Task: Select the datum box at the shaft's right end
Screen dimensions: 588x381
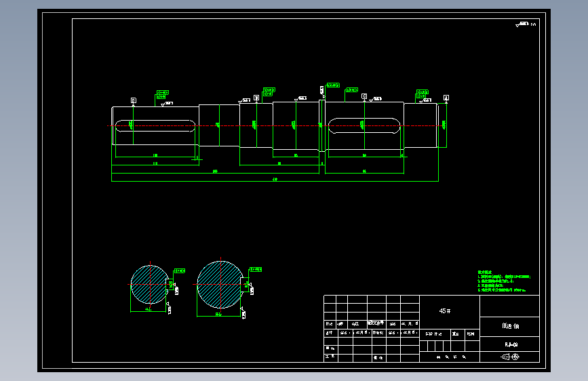Action: click(446, 98)
